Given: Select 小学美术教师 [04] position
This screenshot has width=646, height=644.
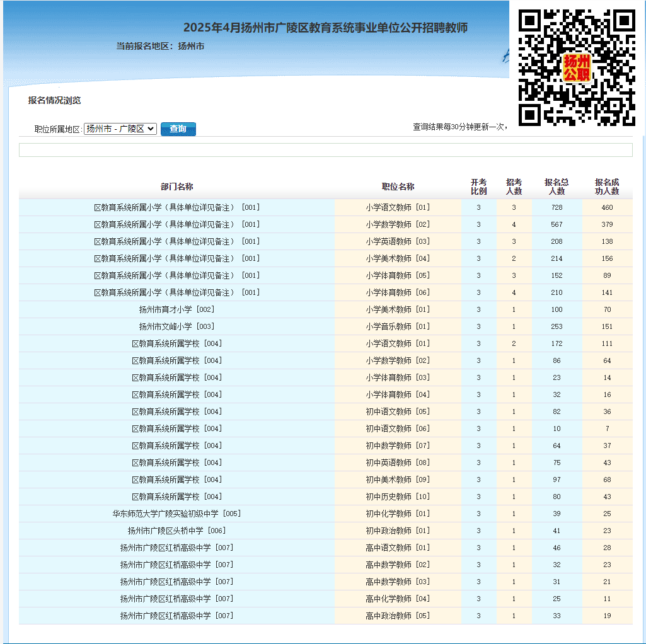Looking at the screenshot, I should 398,258.
